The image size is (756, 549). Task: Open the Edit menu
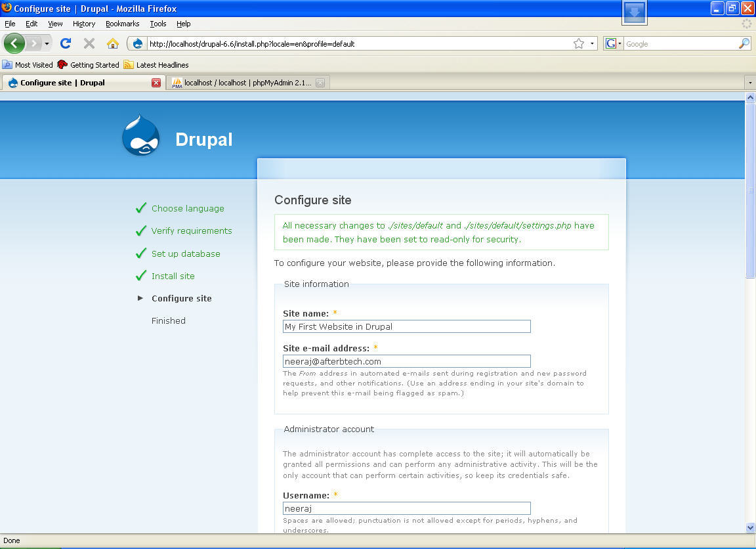(x=31, y=24)
